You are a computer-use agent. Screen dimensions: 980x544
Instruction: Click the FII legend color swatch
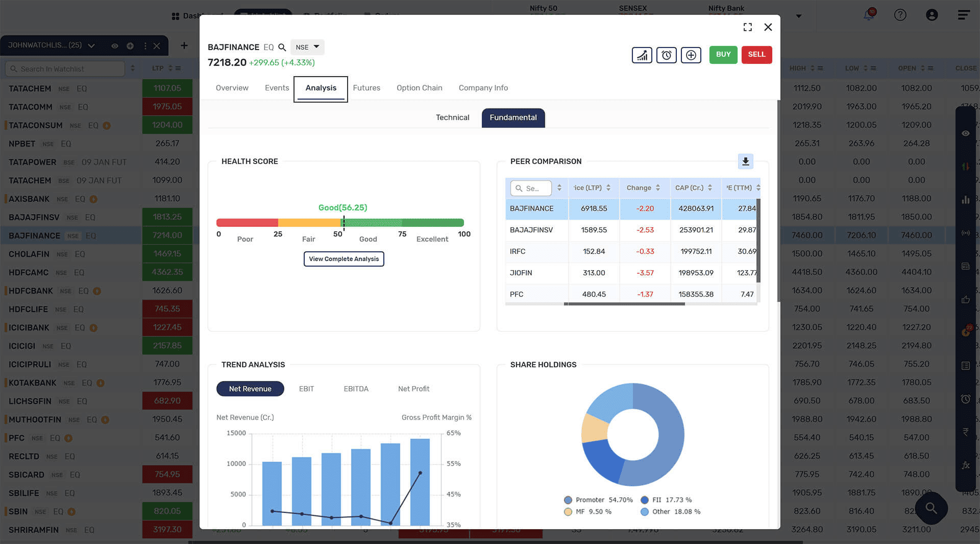point(644,500)
